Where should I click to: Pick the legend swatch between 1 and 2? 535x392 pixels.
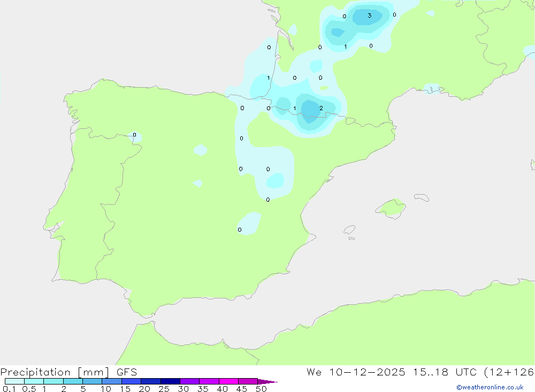(53, 381)
